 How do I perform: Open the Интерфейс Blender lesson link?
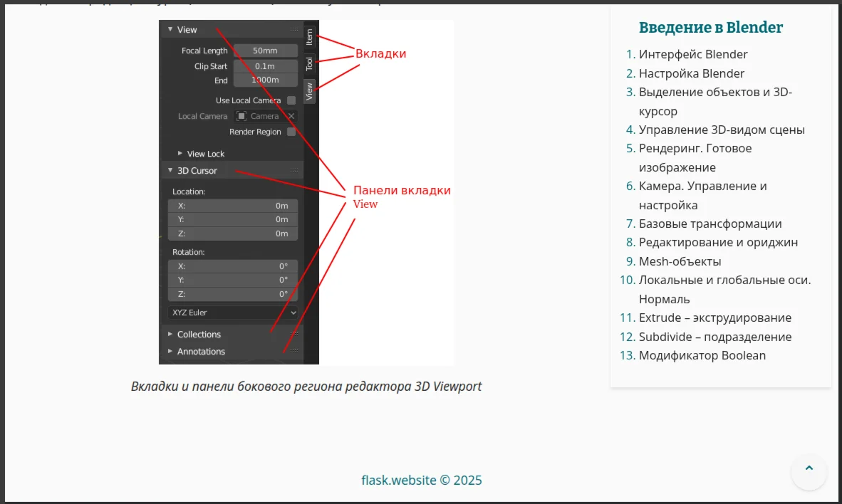(692, 54)
